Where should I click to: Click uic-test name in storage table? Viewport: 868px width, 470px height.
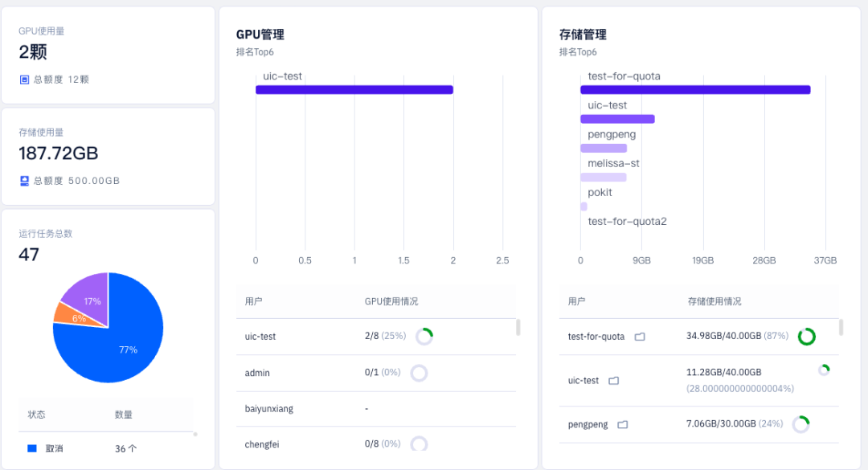tap(583, 381)
